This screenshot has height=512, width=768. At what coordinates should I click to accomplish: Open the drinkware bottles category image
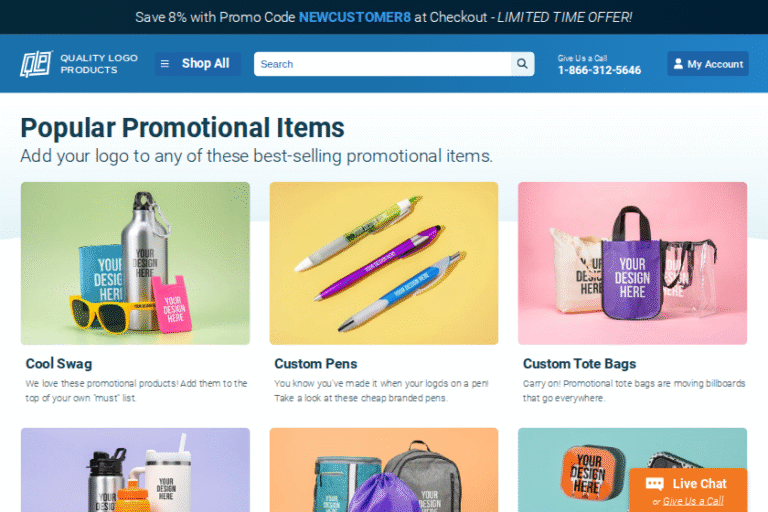pos(135,470)
